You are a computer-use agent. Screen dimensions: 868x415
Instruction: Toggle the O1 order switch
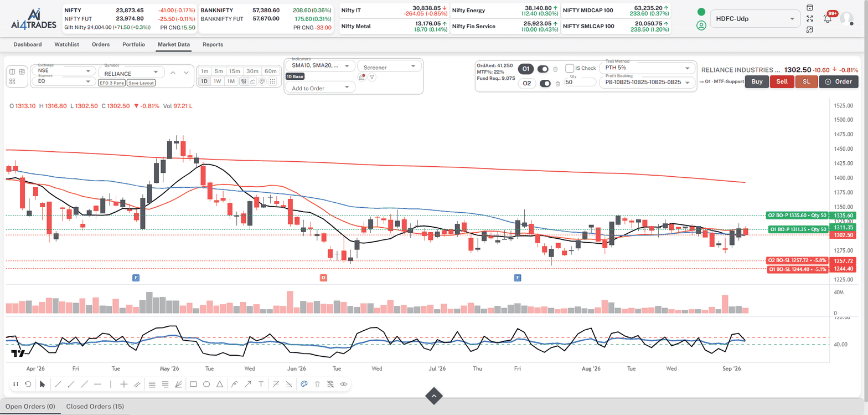coord(543,69)
